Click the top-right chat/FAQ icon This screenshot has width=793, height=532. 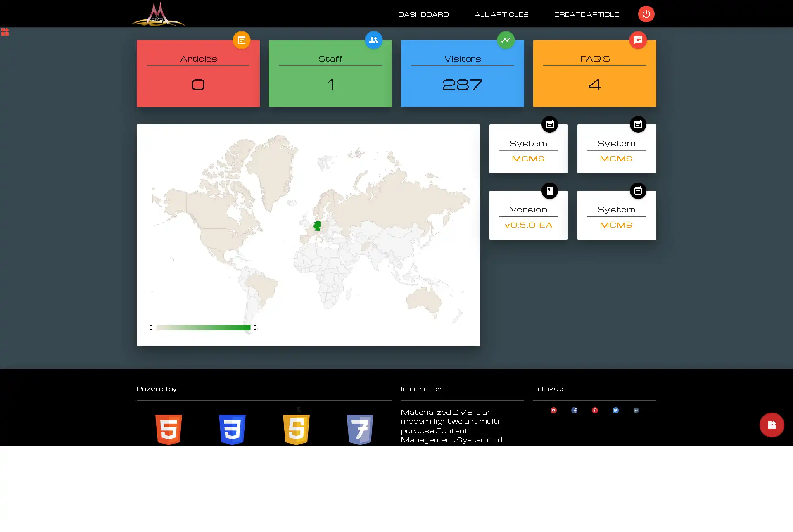point(638,40)
